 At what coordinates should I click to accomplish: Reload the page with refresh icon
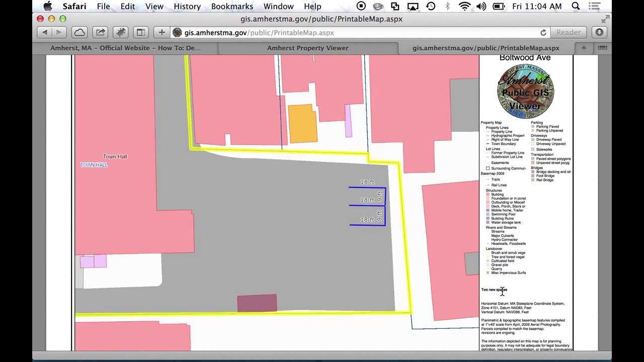tap(543, 32)
